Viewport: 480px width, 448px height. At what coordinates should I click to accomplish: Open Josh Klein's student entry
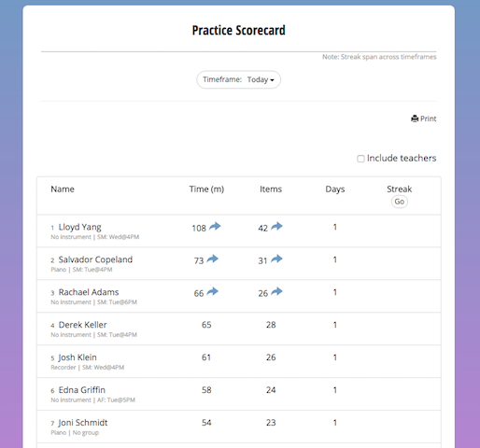click(78, 357)
